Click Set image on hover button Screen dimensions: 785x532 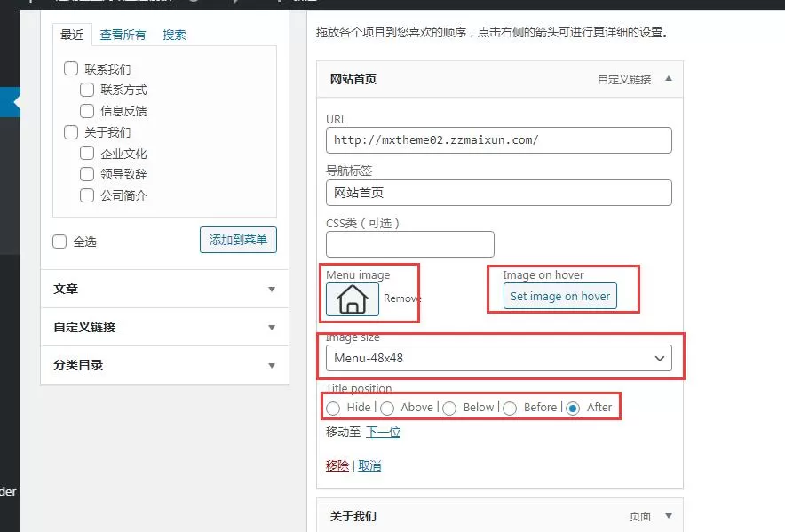(559, 296)
